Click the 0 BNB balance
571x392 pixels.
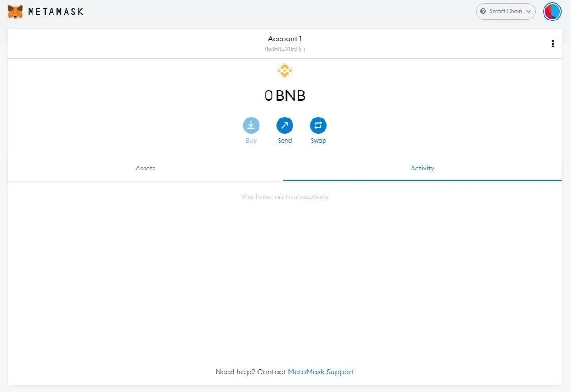285,96
